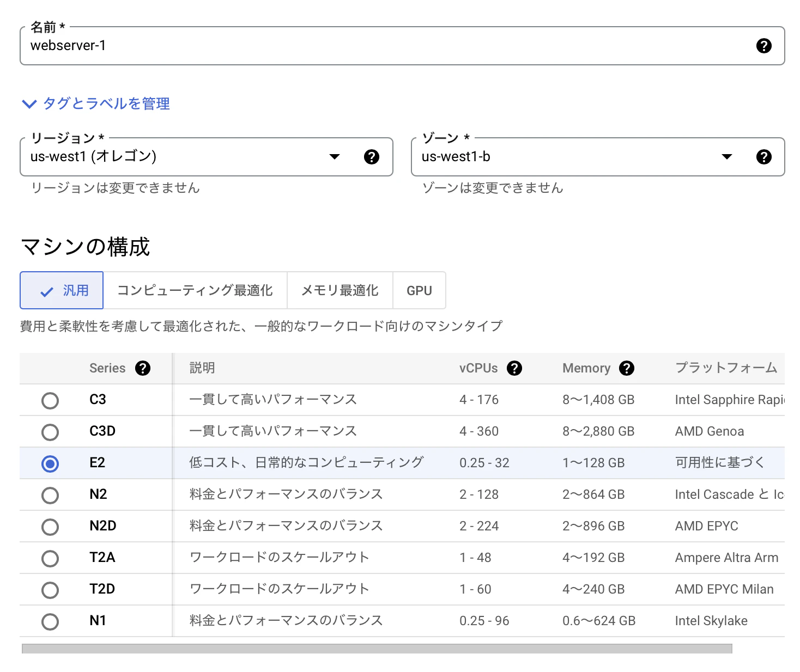Open help icon in the name field
The width and height of the screenshot is (800, 672).
764,46
